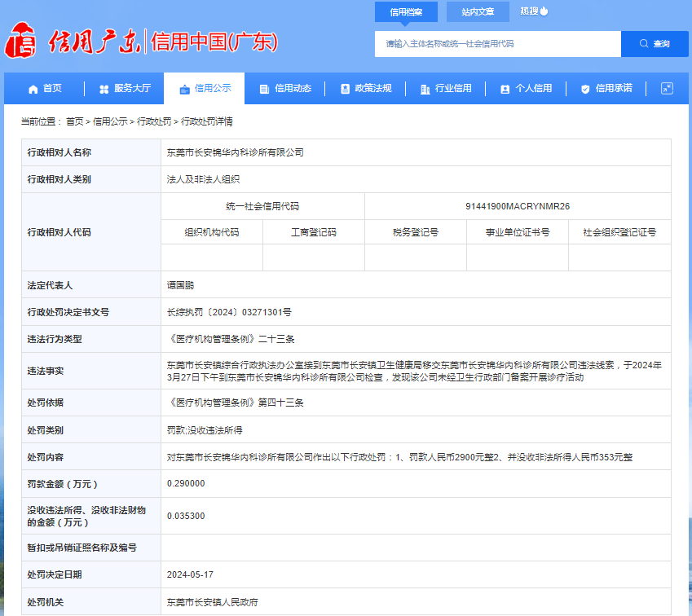
Task: Click the authority 东莞市长安镇人民政府
Action: point(212,602)
